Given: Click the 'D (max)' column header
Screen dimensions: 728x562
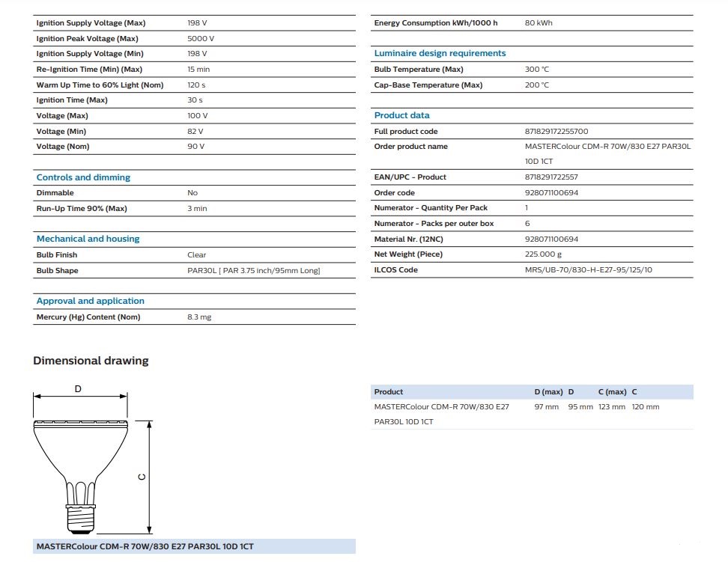Looking at the screenshot, I should click(x=549, y=391).
